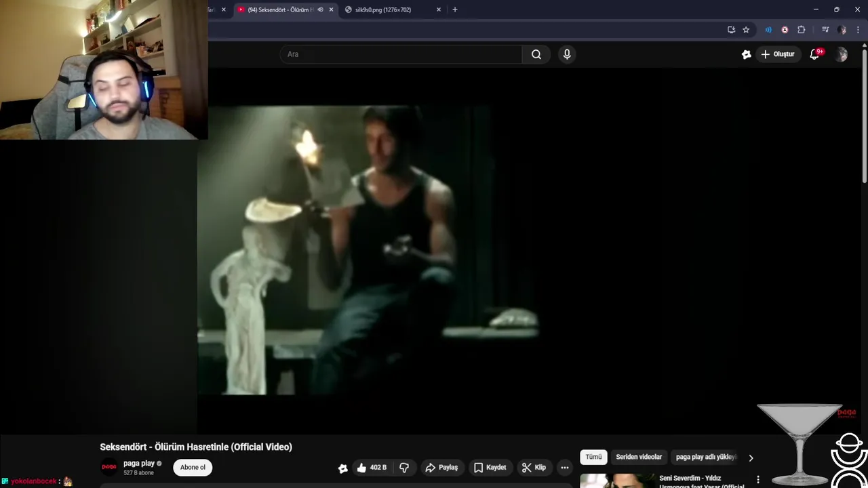Like the video with thumbs-up 402 B
The image size is (868, 488).
pos(372,468)
